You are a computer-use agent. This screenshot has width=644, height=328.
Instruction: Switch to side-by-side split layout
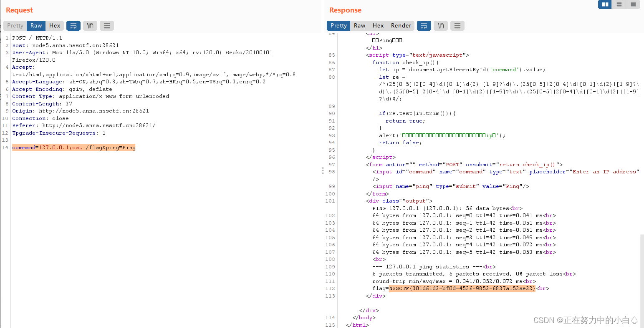pos(605,4)
